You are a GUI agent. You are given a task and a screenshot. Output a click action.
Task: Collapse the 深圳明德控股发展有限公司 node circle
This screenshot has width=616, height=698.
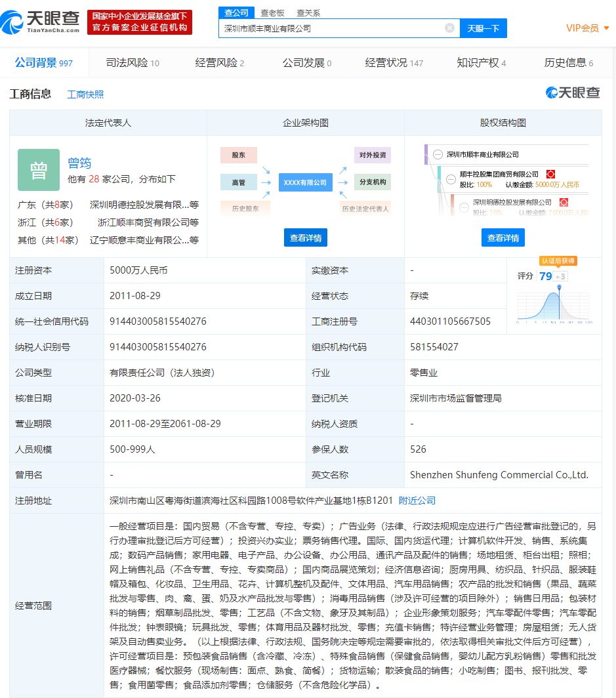coord(464,207)
